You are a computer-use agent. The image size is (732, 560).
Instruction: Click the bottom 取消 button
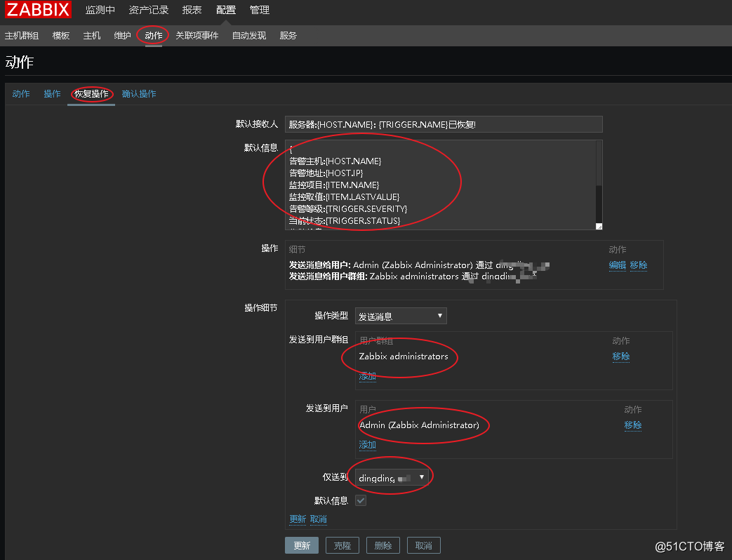(424, 545)
